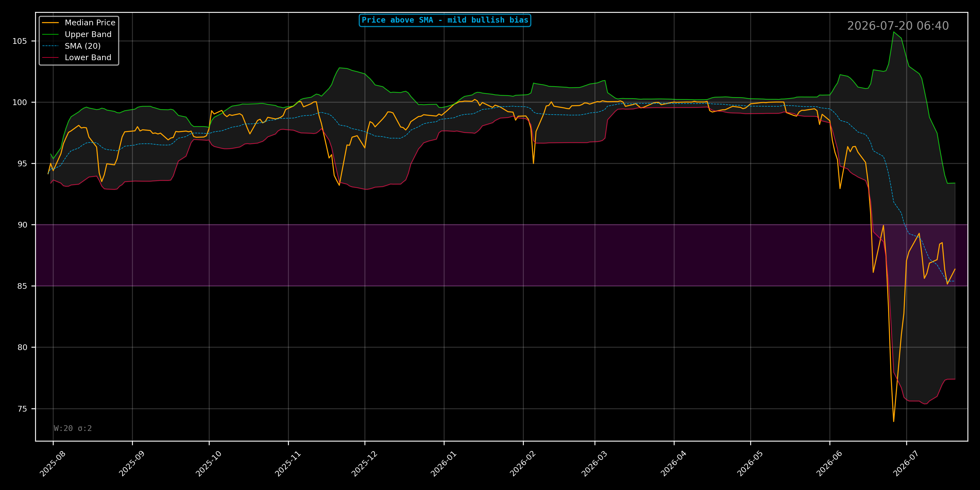980x490 pixels.
Task: Click the 2026-01 x-axis label
Action: pyautogui.click(x=444, y=464)
